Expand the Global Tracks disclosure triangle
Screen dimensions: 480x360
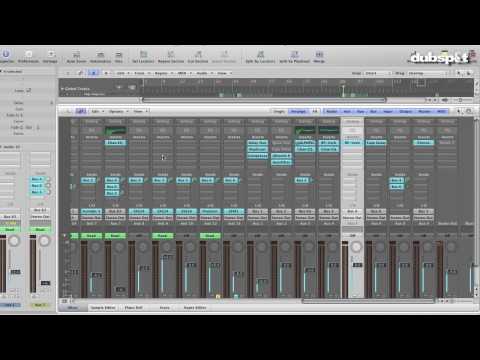coord(62,89)
